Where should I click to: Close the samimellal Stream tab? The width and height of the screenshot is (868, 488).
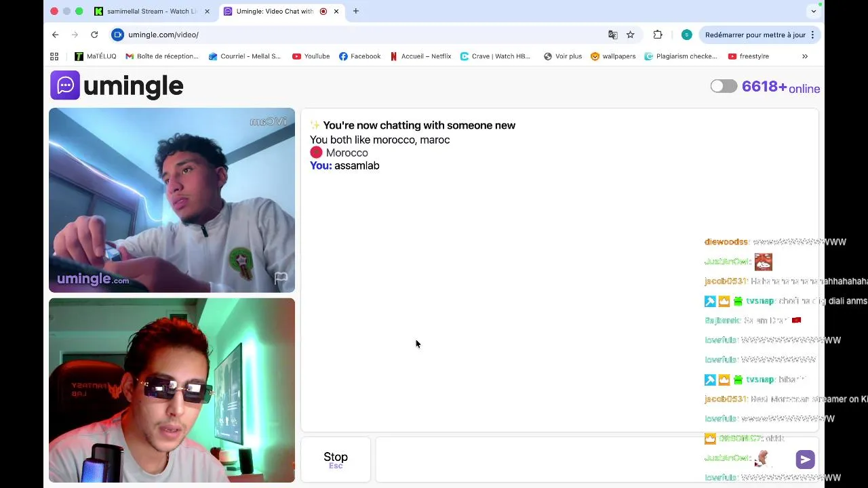[207, 11]
